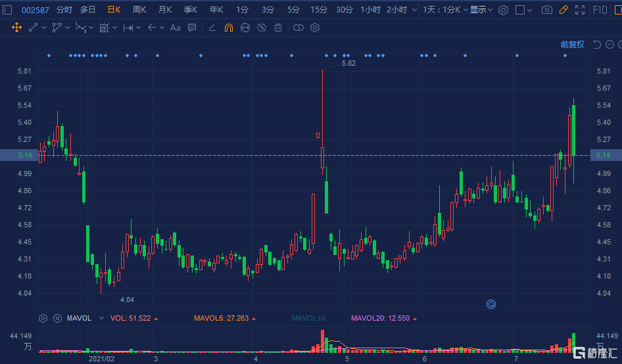Remove MAVOL indicator with X icon
This screenshot has height=364, width=622.
pyautogui.click(x=57, y=319)
